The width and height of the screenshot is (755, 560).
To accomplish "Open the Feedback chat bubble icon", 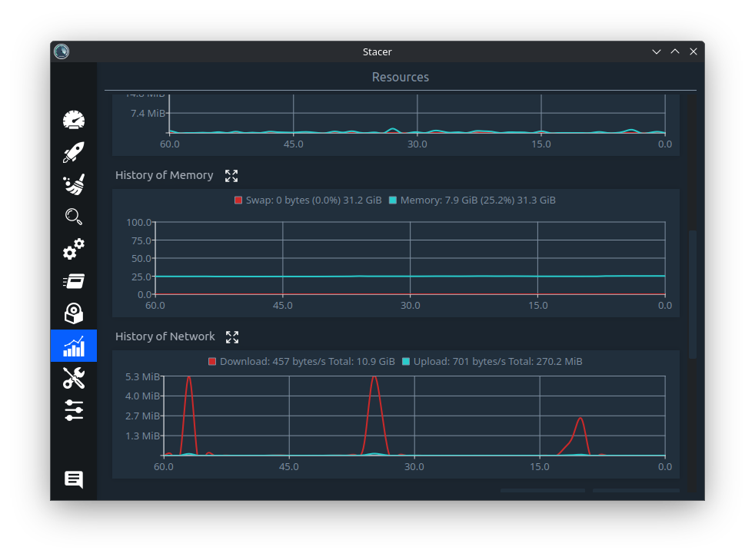I will click(74, 479).
